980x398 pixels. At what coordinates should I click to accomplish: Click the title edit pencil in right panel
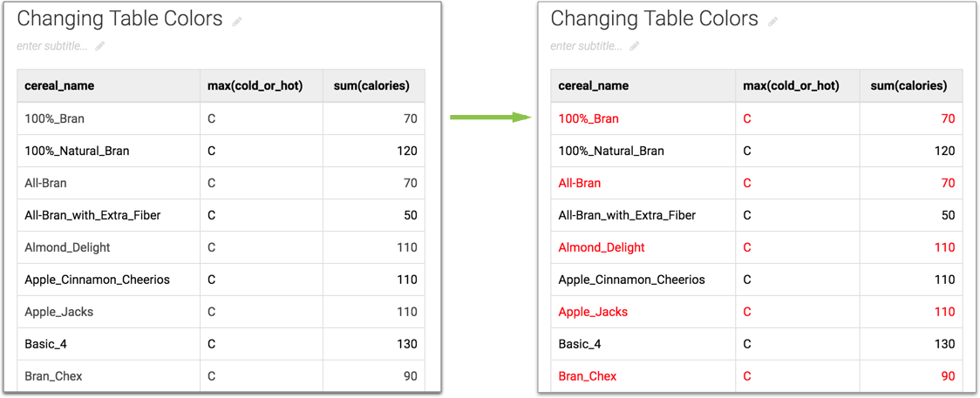(x=772, y=21)
